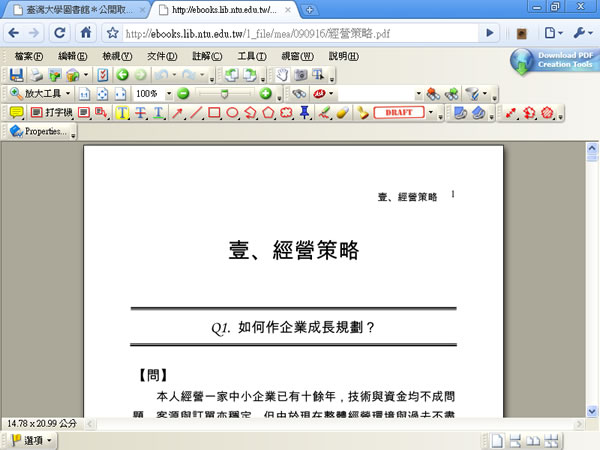Open the 檔案(F) menu
Image resolution: width=600 pixels, height=450 pixels.
tap(29, 56)
